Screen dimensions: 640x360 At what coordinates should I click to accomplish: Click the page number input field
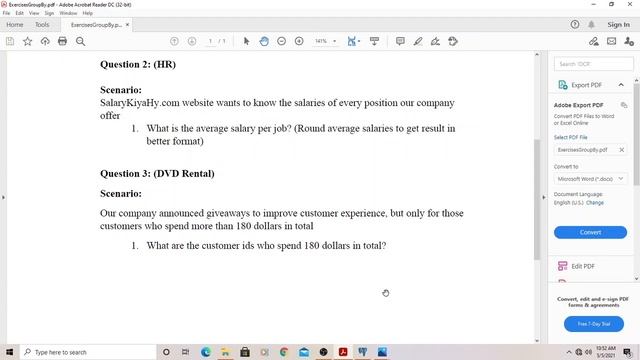210,41
